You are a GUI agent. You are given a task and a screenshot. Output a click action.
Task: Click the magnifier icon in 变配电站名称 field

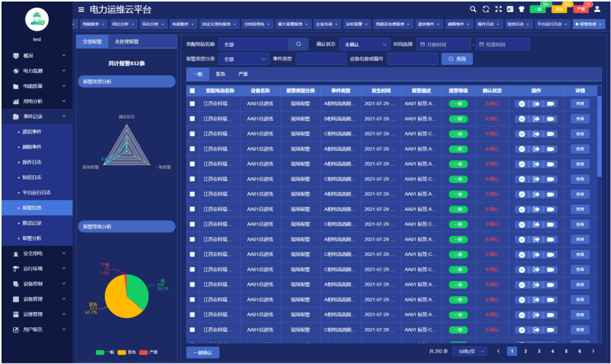pyautogui.click(x=298, y=44)
